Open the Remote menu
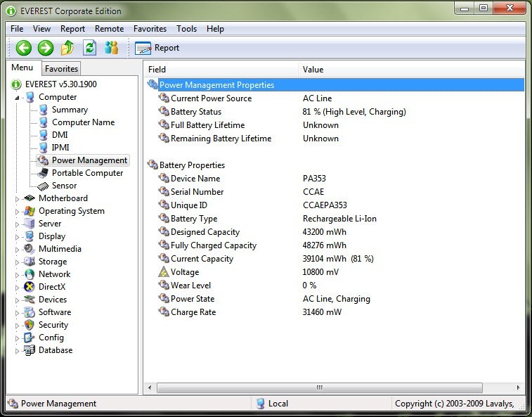532x417 pixels. point(109,29)
